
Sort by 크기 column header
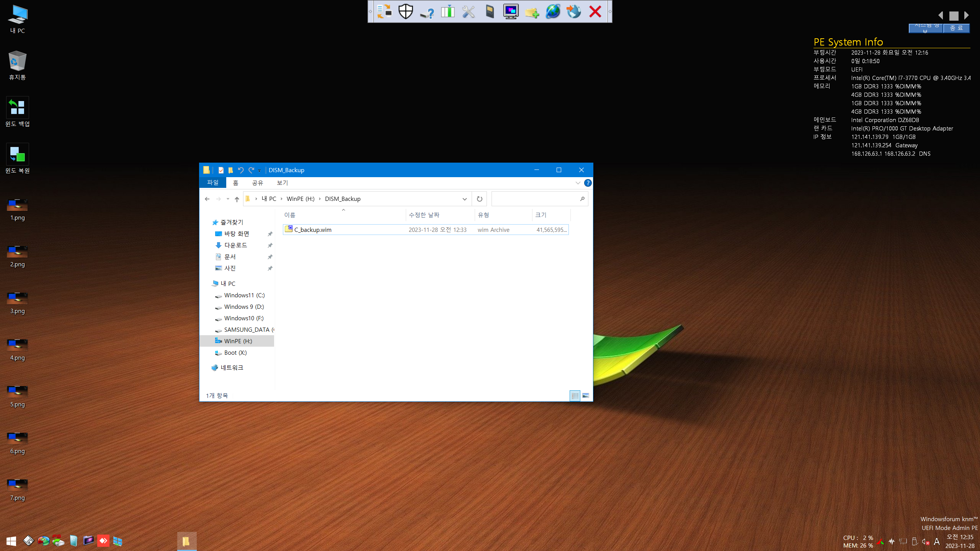point(551,215)
